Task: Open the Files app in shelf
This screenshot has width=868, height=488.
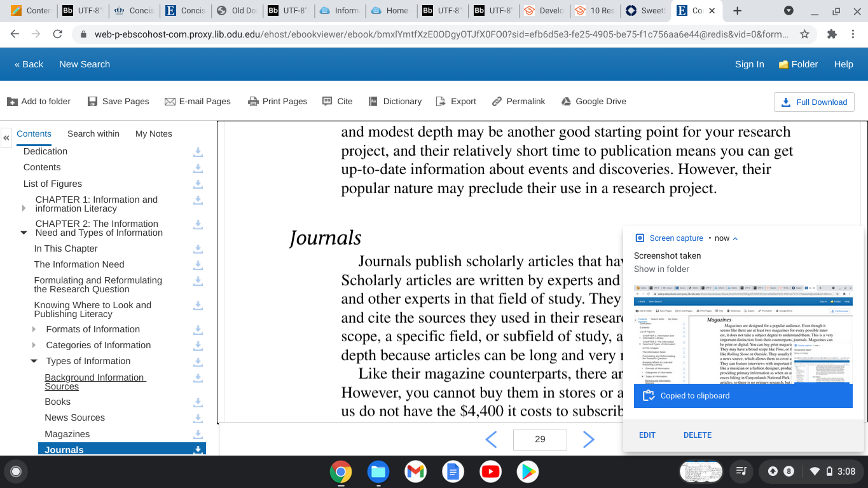Action: [x=378, y=471]
